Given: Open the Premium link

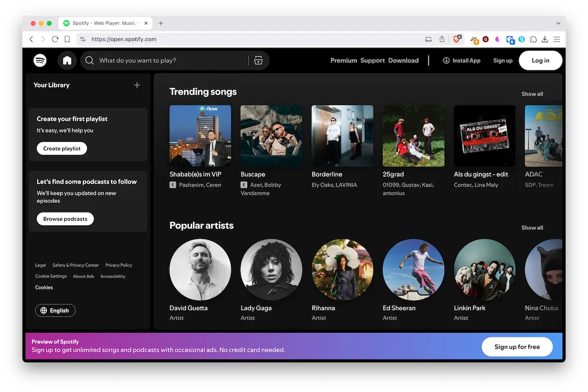Looking at the screenshot, I should pyautogui.click(x=343, y=60).
